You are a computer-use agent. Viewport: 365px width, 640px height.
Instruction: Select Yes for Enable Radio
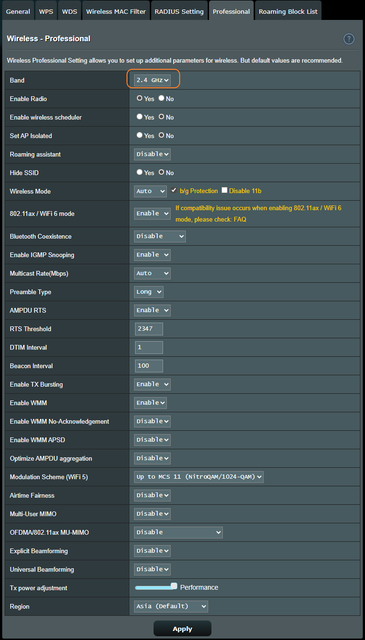[x=140, y=98]
